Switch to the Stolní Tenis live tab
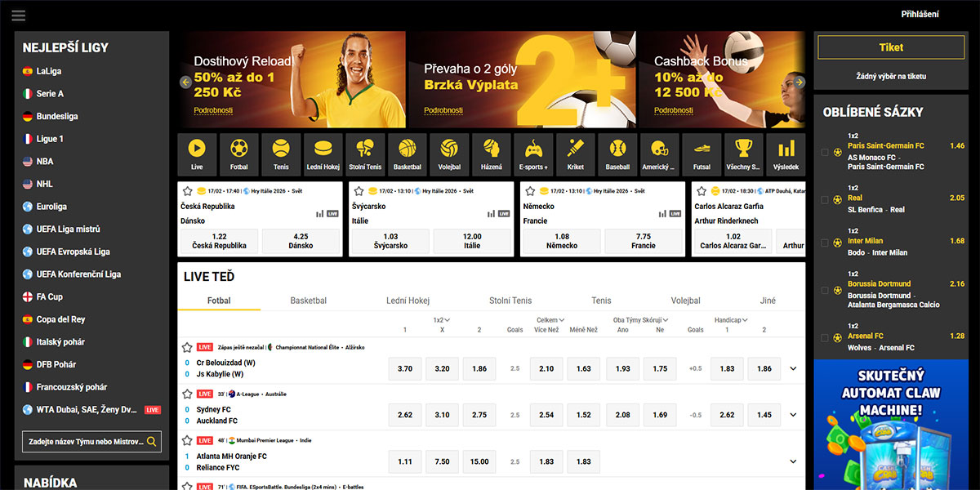Screen dimensions: 980x490 pyautogui.click(x=510, y=301)
